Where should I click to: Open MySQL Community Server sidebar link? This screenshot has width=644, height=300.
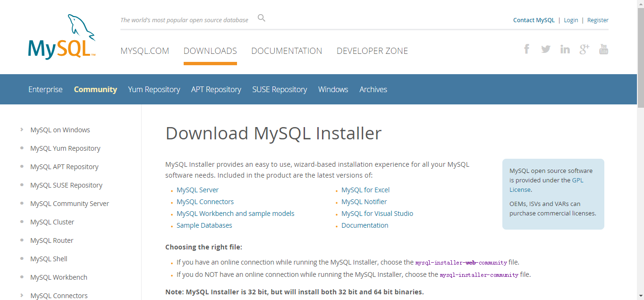(69, 204)
